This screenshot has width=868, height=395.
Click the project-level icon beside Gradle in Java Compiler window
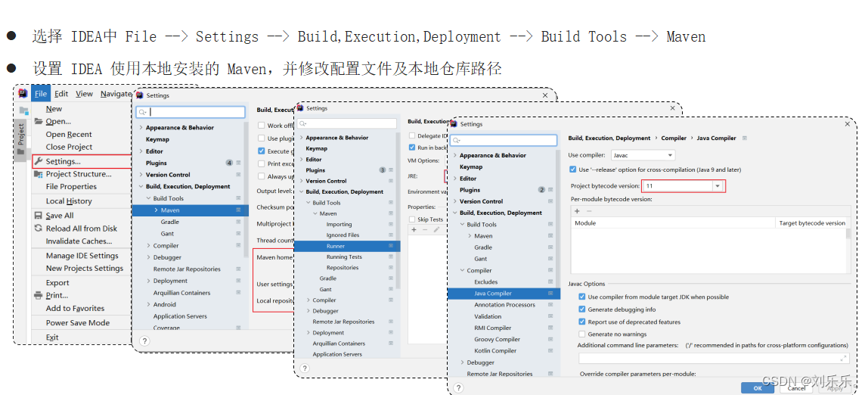click(x=550, y=247)
